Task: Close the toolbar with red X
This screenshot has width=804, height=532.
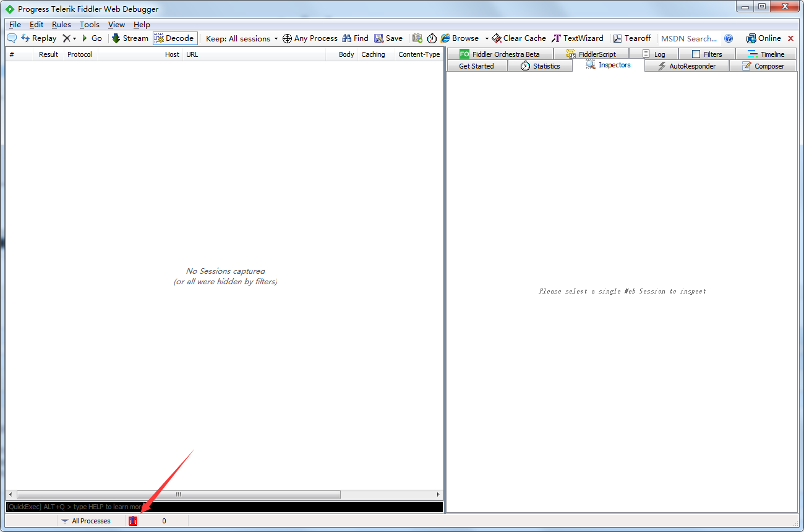Action: tap(790, 38)
